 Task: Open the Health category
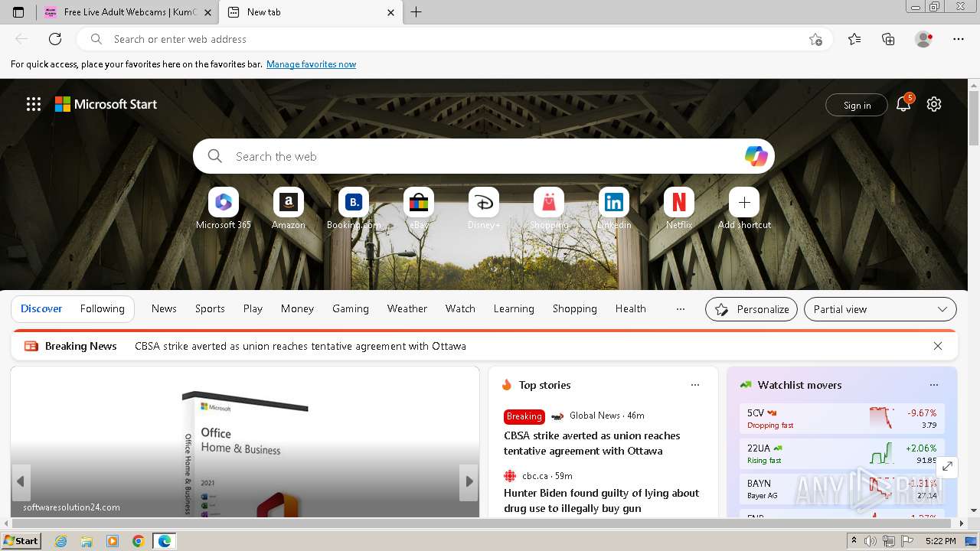click(631, 308)
